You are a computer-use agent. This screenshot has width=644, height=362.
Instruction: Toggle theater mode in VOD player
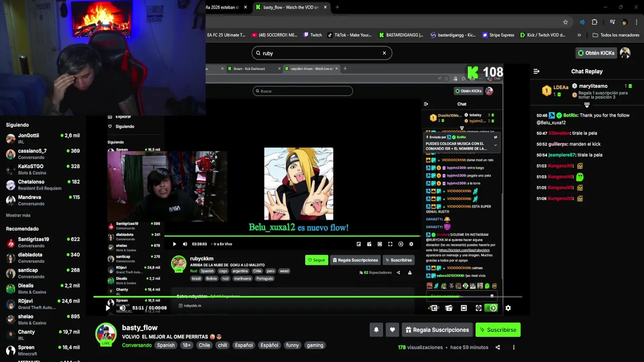tap(464, 308)
